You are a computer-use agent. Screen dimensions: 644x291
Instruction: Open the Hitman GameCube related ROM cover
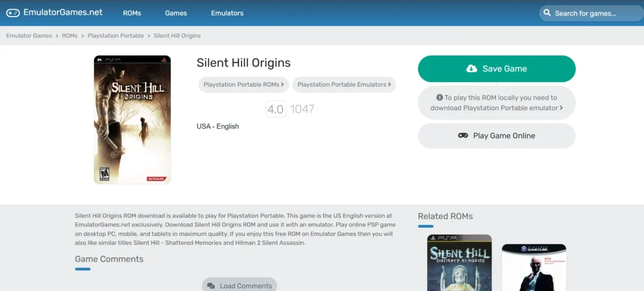[x=534, y=267]
